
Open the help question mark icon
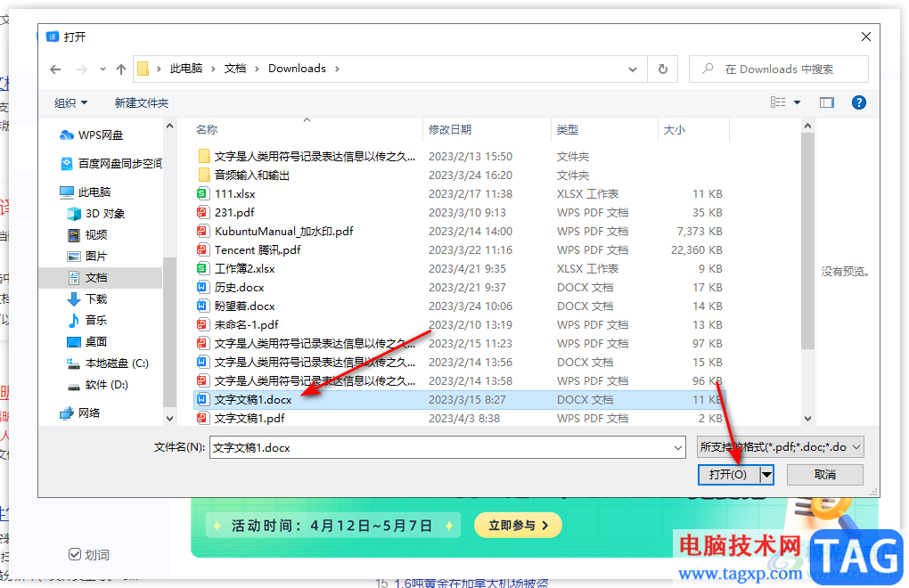858,102
